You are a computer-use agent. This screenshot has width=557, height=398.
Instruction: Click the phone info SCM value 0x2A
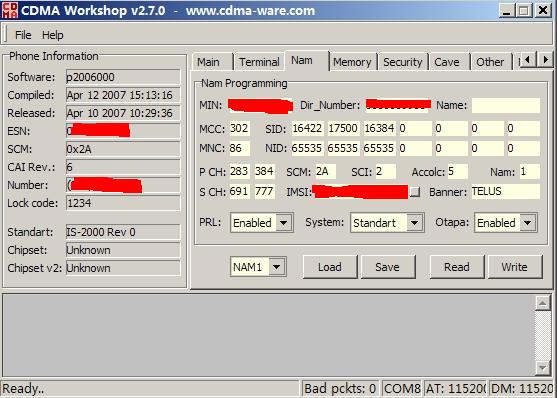(x=123, y=149)
